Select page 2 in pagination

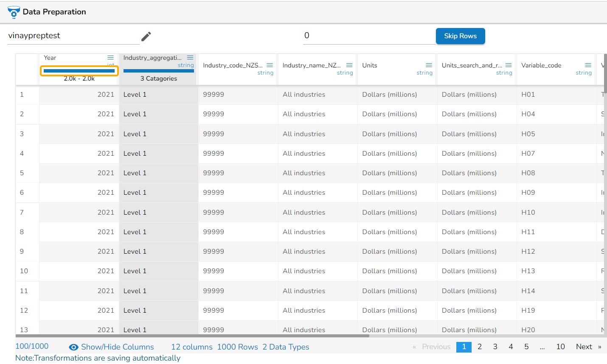(479, 347)
